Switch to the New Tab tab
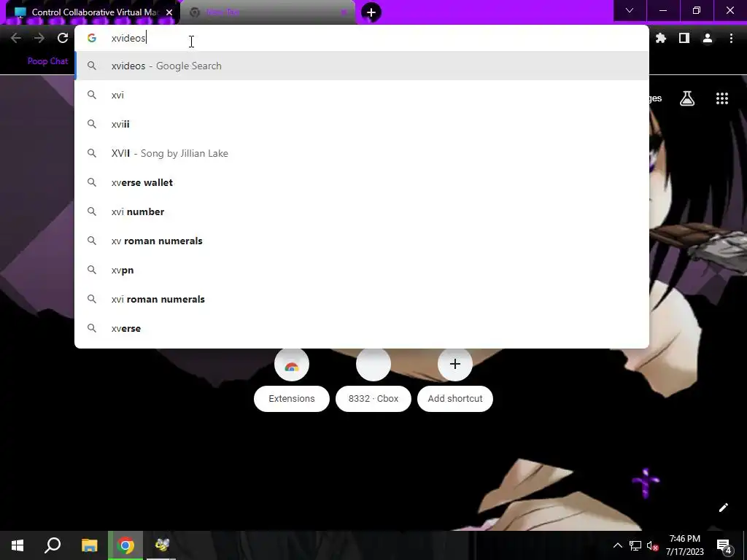747x560 pixels. click(x=267, y=12)
